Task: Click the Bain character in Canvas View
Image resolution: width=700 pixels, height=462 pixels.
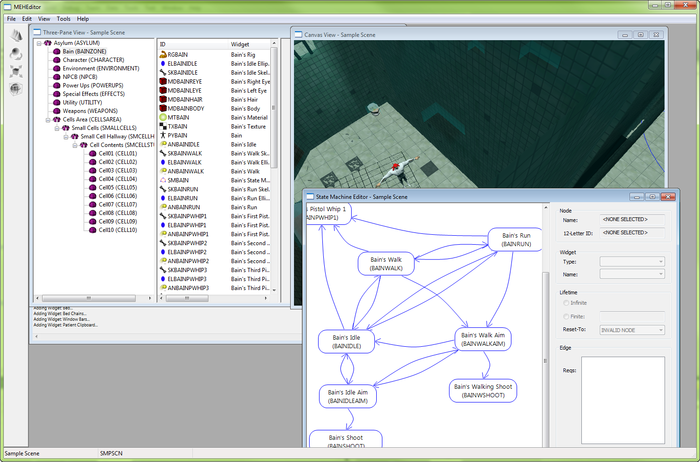Action: point(398,172)
